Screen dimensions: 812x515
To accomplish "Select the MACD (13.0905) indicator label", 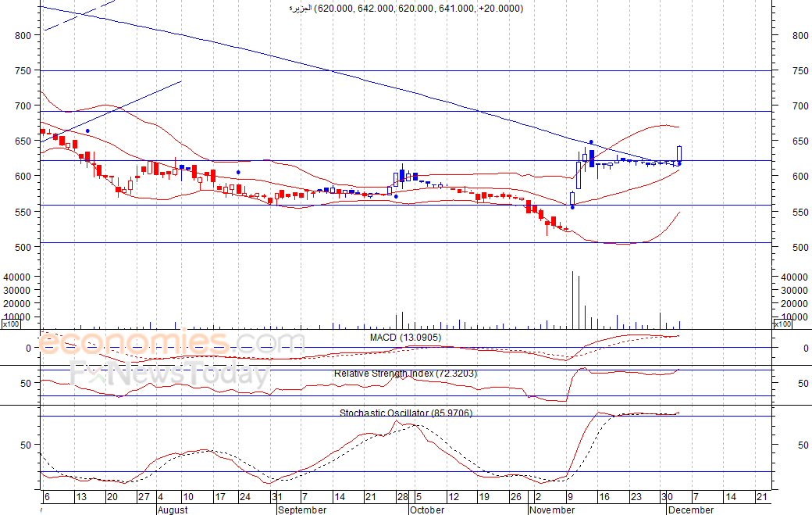I will [x=405, y=338].
